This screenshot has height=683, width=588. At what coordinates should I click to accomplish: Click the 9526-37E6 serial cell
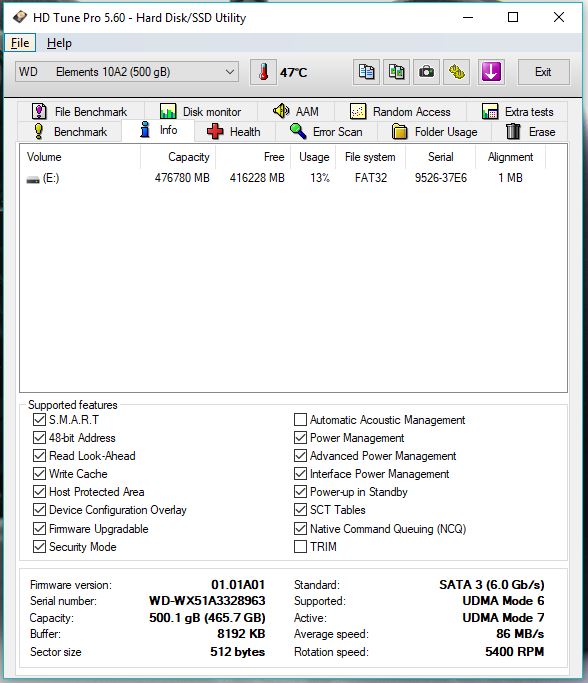[x=440, y=178]
